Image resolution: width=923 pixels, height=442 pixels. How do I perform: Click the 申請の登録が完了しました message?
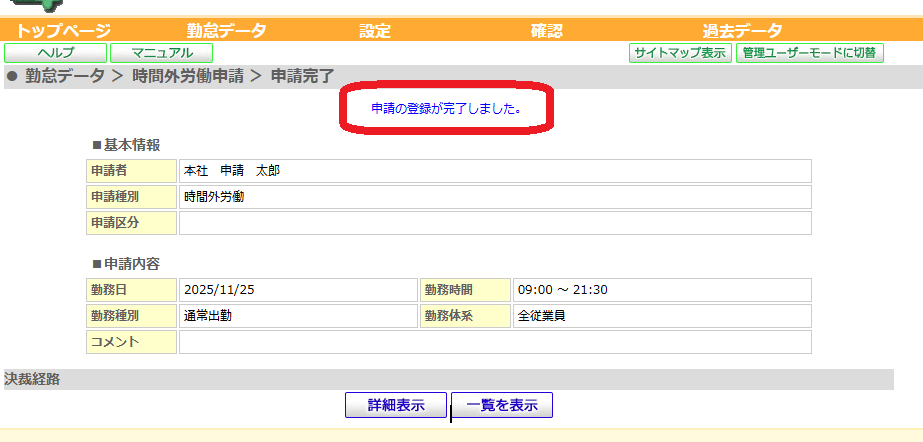point(446,109)
